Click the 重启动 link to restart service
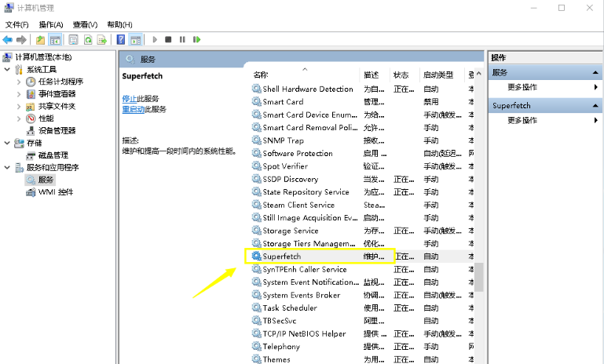604x364 pixels. (133, 109)
